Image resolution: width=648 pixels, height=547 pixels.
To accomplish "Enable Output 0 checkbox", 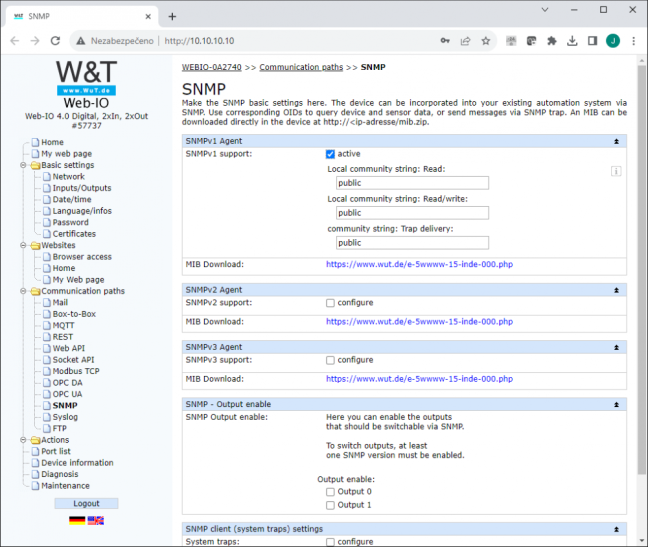I will (x=330, y=492).
